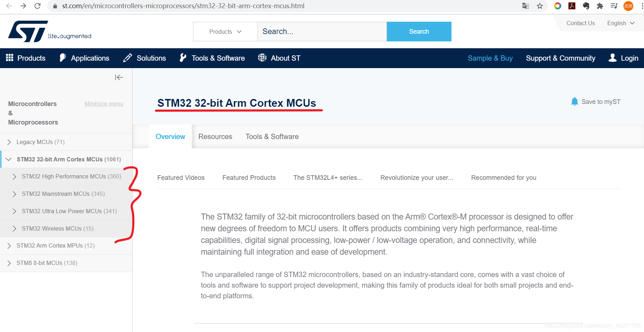Open Support & Community menu

point(561,58)
